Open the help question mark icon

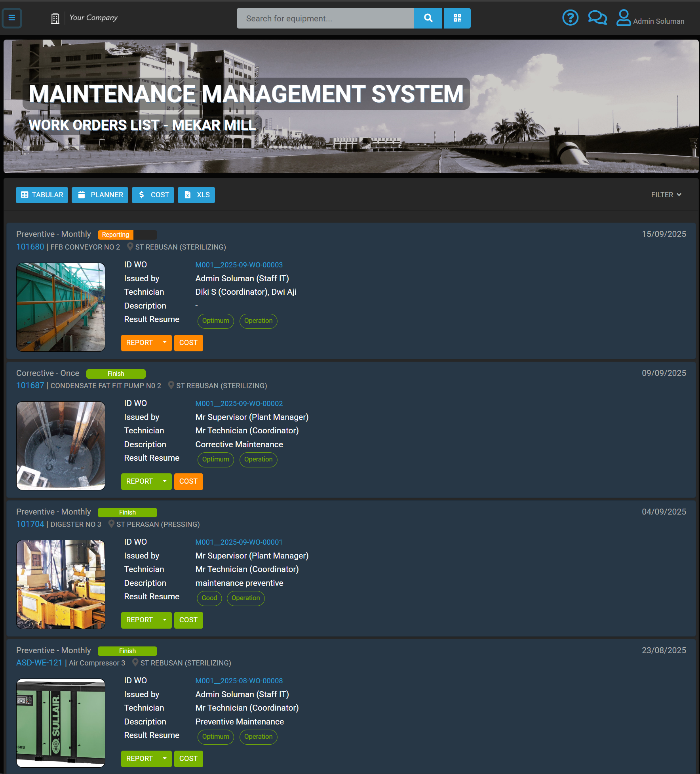570,18
